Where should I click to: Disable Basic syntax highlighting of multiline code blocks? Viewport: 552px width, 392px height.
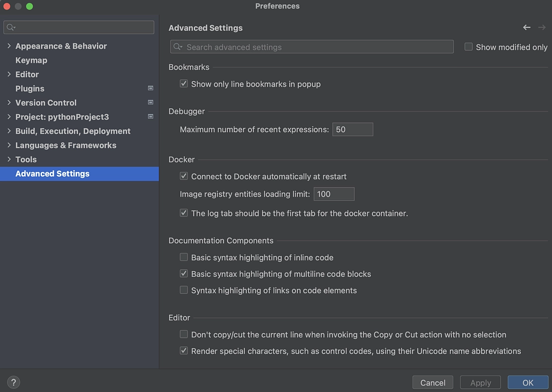pyautogui.click(x=184, y=273)
